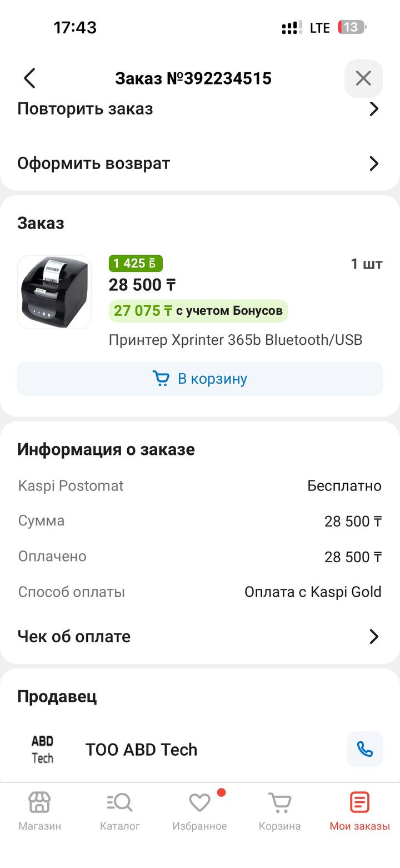Add printer with В корзину button
Viewport: 400px width, 868px height.
point(200,379)
